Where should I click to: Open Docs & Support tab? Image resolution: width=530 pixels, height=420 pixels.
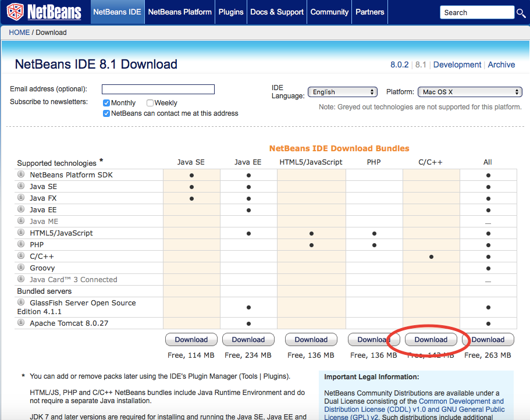[x=277, y=12]
